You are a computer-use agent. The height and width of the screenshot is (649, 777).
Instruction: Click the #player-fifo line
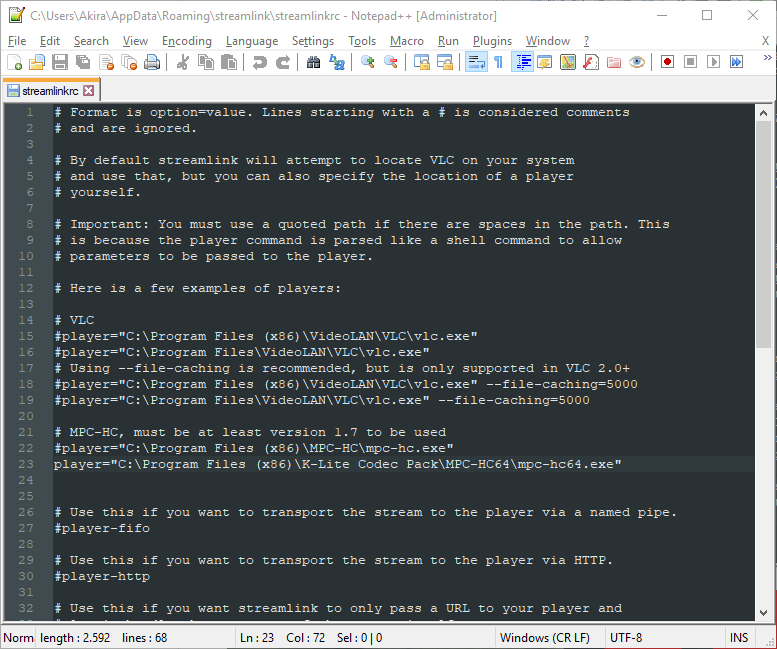click(x=102, y=528)
